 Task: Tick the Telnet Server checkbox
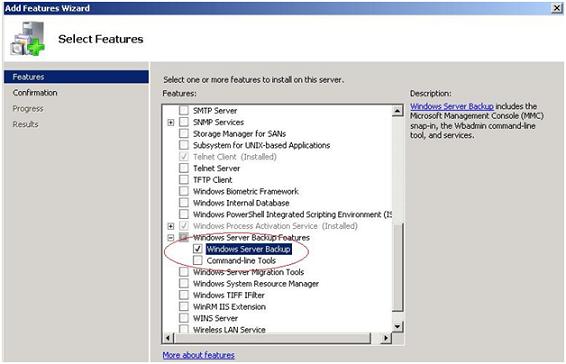tap(184, 168)
